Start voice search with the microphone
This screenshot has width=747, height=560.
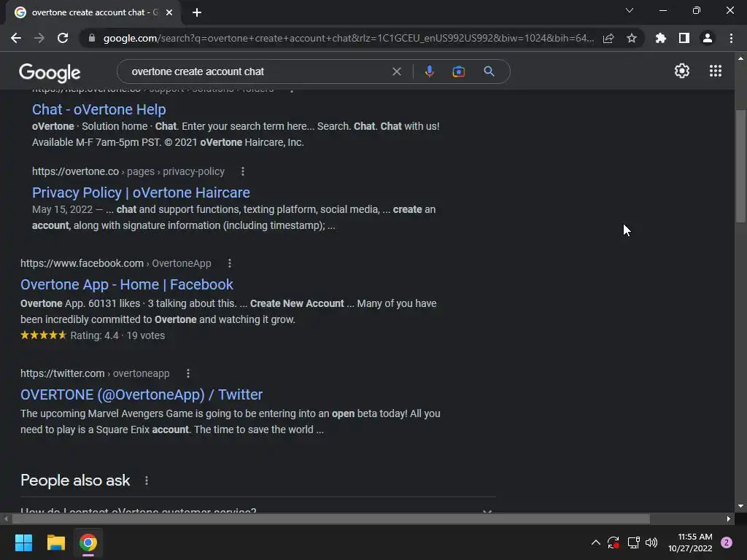click(429, 71)
